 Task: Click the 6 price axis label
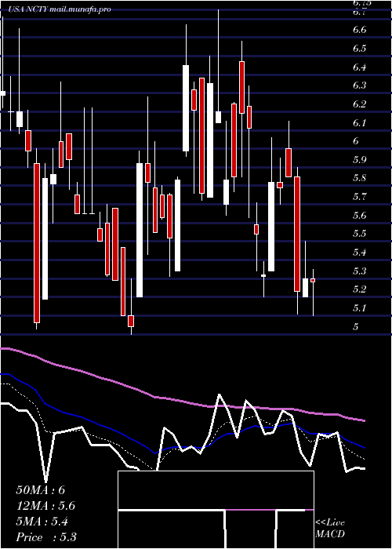(x=356, y=141)
